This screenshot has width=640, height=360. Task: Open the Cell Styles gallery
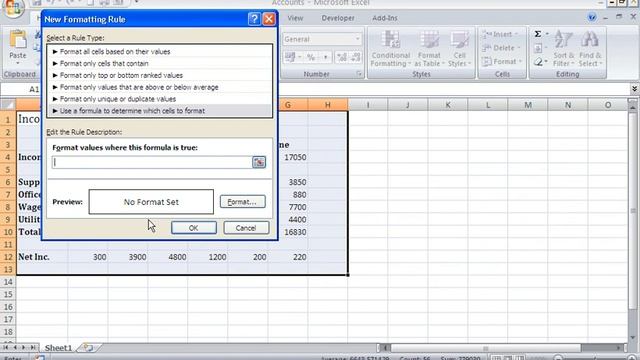(459, 49)
